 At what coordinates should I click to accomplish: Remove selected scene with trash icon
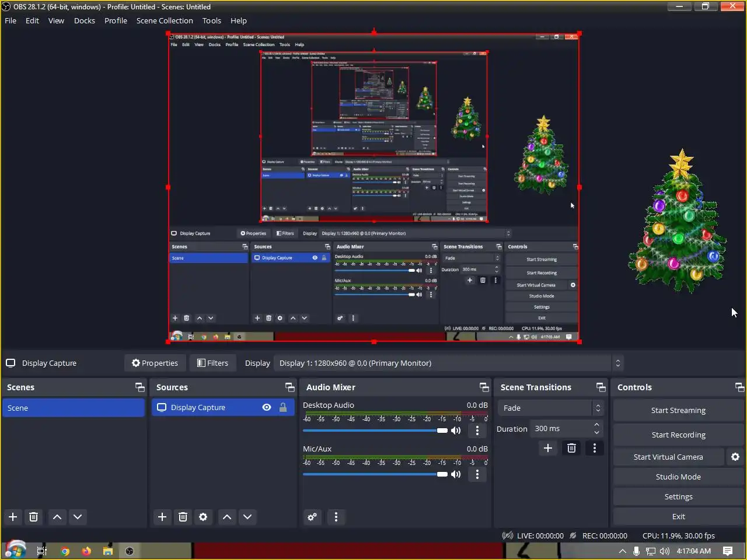tap(34, 517)
